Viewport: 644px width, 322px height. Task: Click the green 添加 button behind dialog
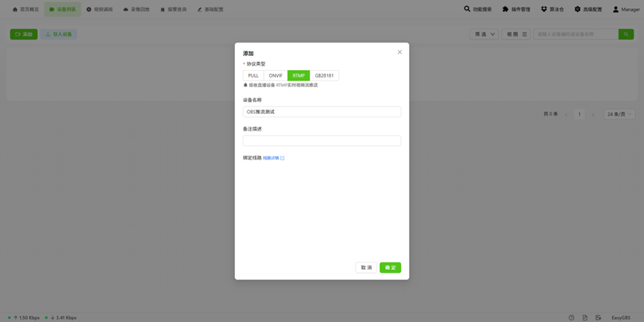coord(24,34)
